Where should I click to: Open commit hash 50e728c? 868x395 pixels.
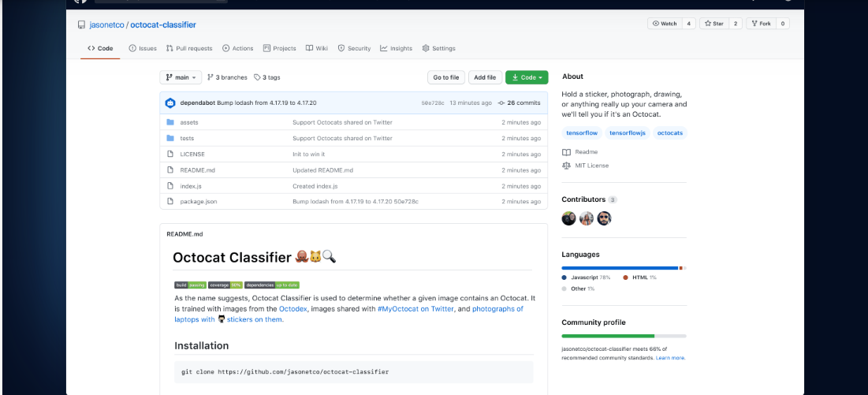[433, 103]
